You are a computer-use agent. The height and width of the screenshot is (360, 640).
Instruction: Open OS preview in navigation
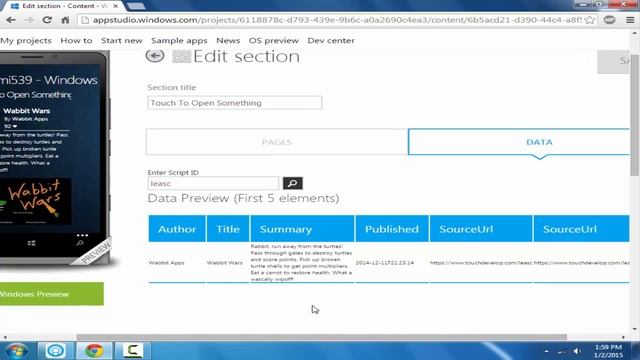point(274,40)
